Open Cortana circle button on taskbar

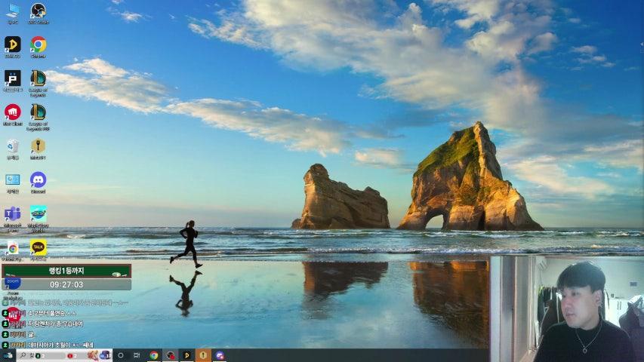(121, 355)
